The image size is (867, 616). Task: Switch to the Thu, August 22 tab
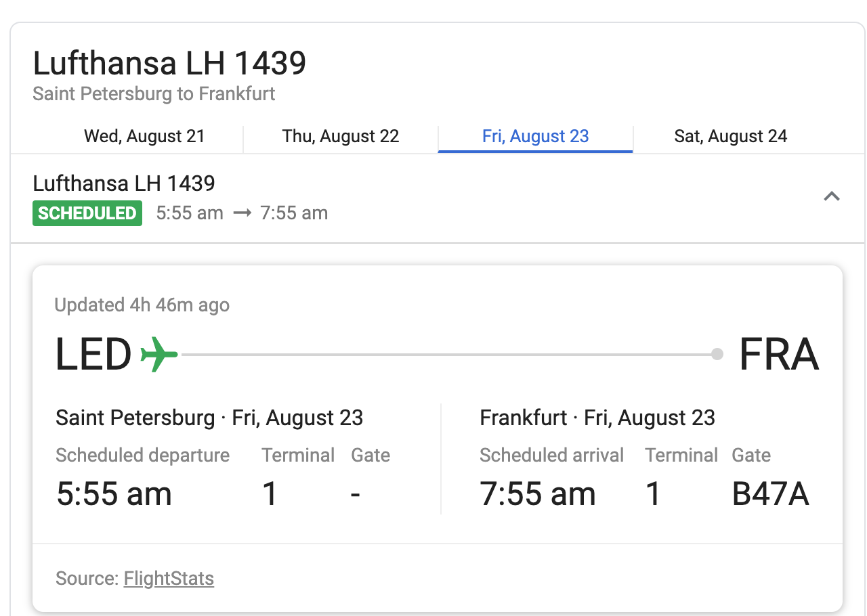(x=341, y=136)
